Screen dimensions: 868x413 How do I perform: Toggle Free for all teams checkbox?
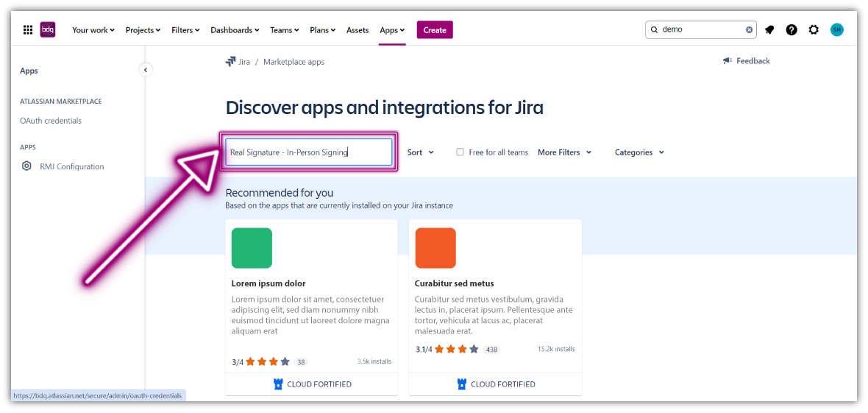460,152
